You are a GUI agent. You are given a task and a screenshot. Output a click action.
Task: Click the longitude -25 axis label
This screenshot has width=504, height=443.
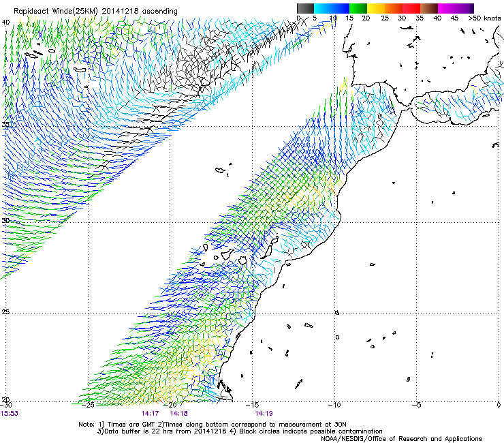pos(88,405)
